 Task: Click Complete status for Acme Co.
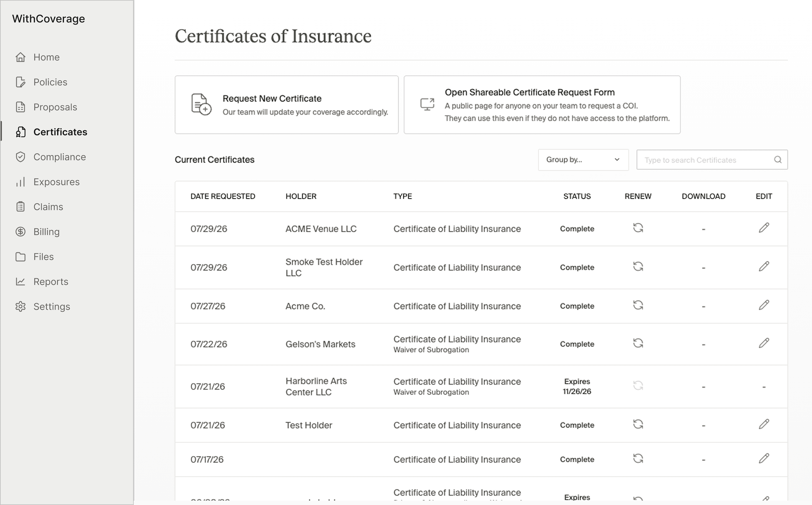[x=577, y=306]
